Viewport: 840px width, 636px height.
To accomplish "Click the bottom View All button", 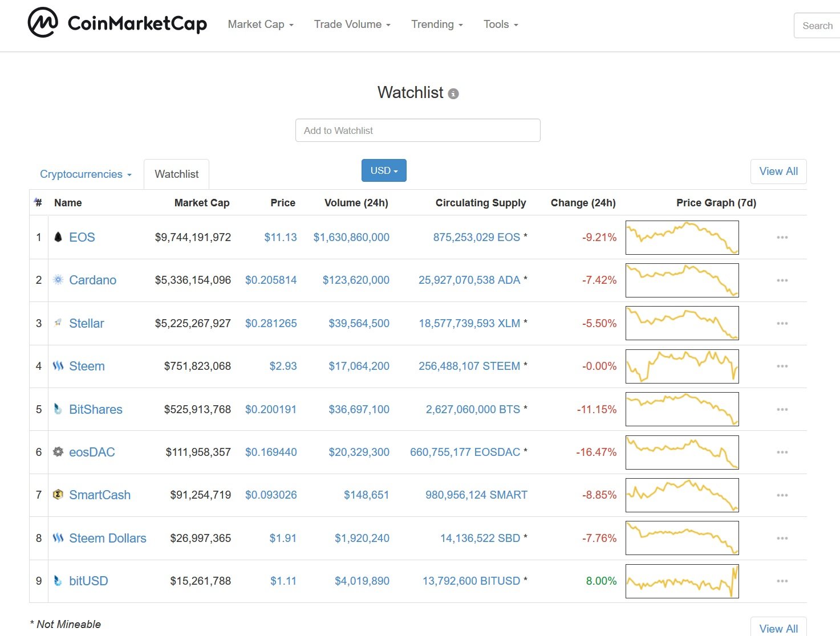I will tap(778, 627).
